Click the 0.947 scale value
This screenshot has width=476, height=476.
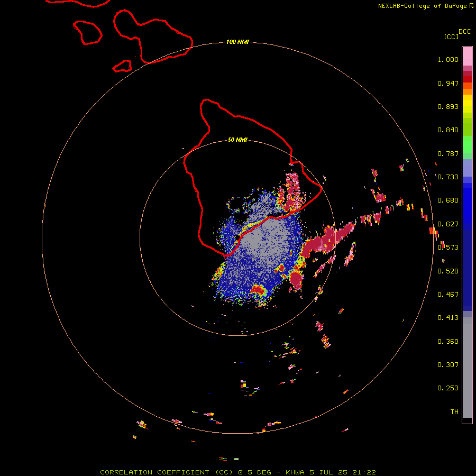coord(448,84)
